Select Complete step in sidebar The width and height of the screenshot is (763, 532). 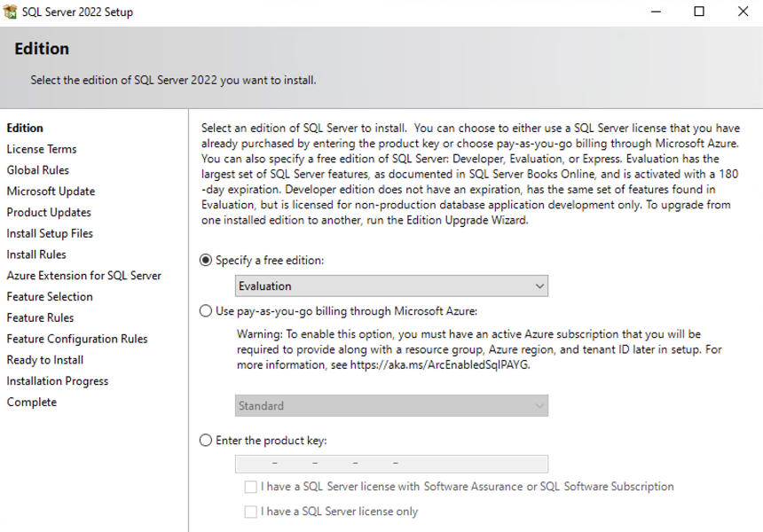pos(32,403)
